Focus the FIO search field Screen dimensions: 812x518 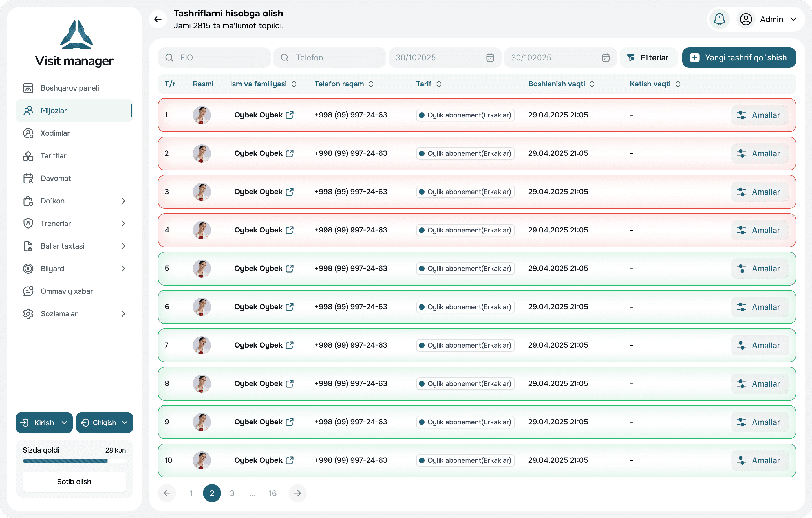point(214,58)
